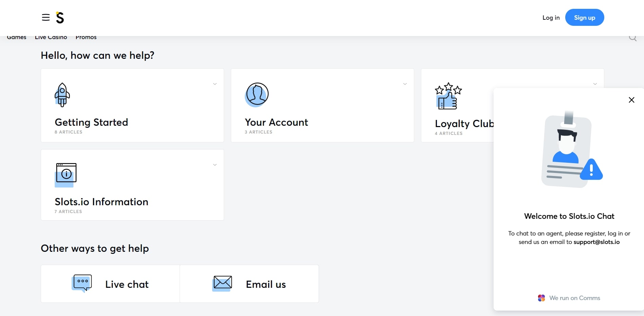Click Hello, how can we help heading

coord(97,55)
